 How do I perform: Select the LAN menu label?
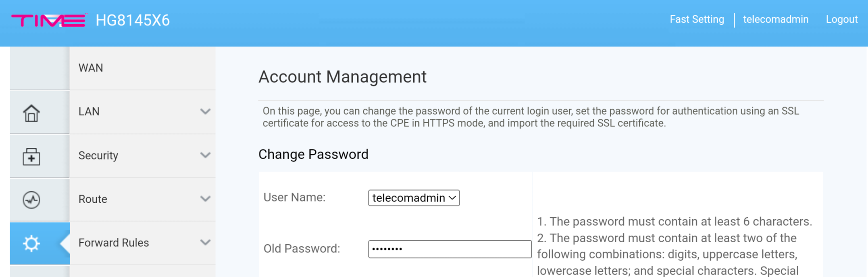click(x=89, y=111)
